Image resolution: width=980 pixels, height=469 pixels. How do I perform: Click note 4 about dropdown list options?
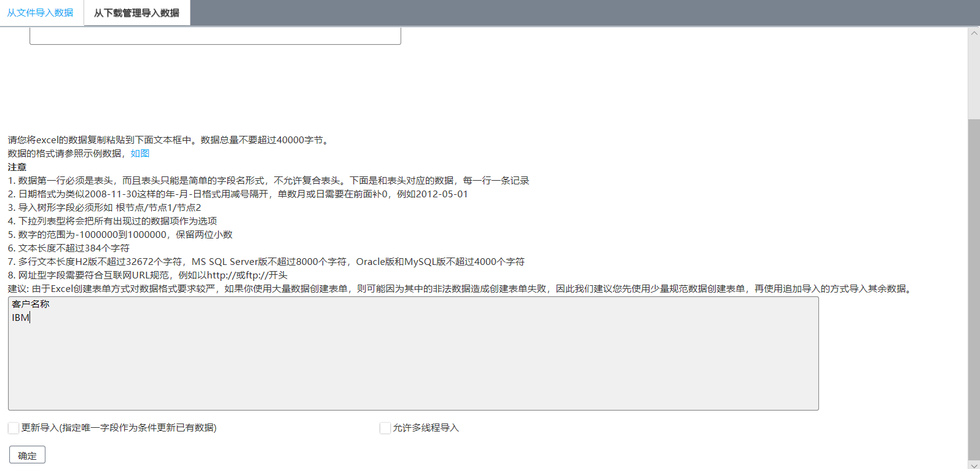coord(112,221)
